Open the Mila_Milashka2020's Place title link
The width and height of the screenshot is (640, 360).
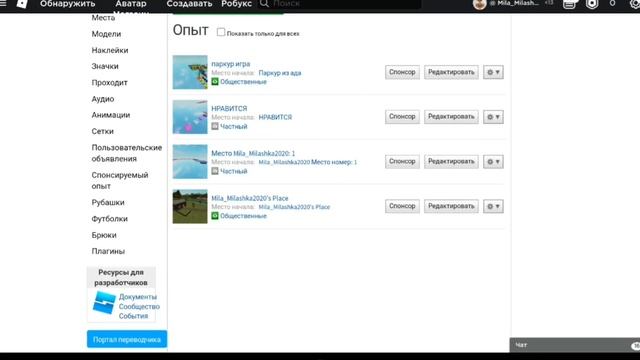click(x=250, y=198)
